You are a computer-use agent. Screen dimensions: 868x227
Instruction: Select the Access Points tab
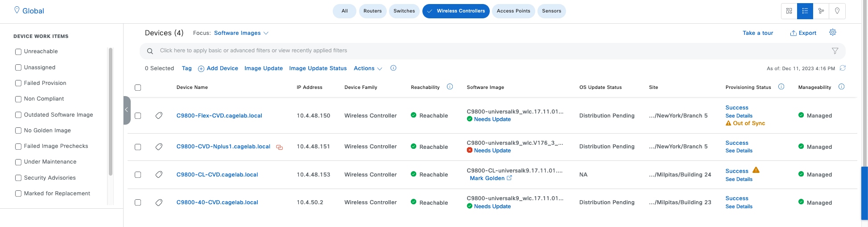click(x=513, y=11)
